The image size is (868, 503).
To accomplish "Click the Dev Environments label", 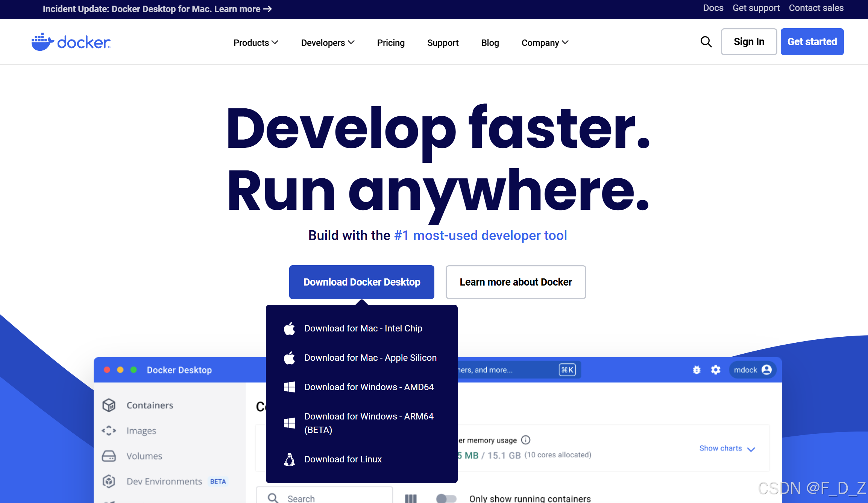I will pyautogui.click(x=164, y=482).
